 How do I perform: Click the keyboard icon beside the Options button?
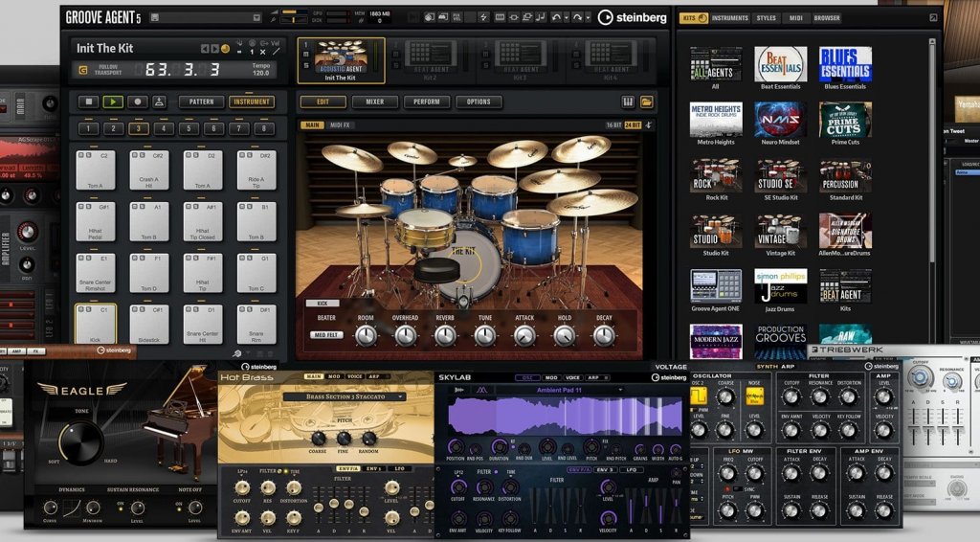point(628,102)
